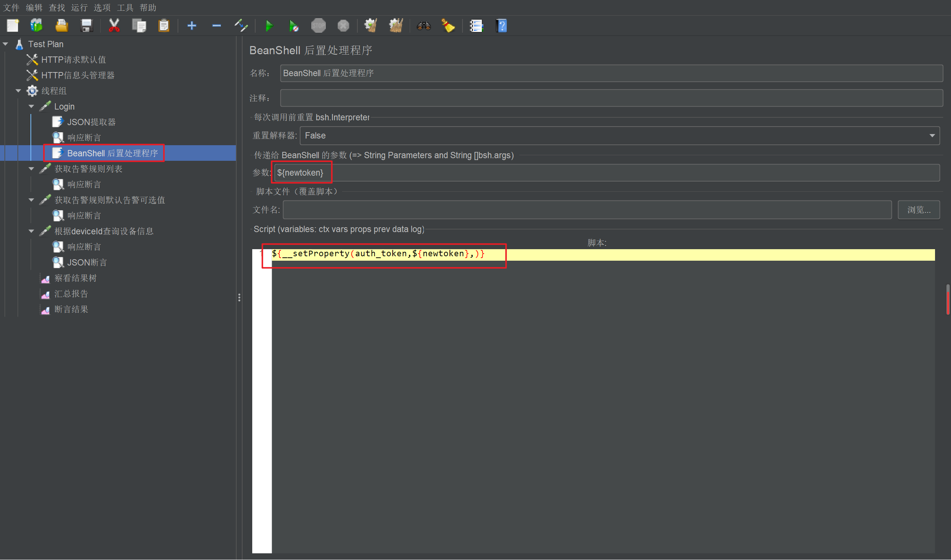Viewport: 951px width, 560px height.
Task: Open the Help question mark icon
Action: pos(502,26)
